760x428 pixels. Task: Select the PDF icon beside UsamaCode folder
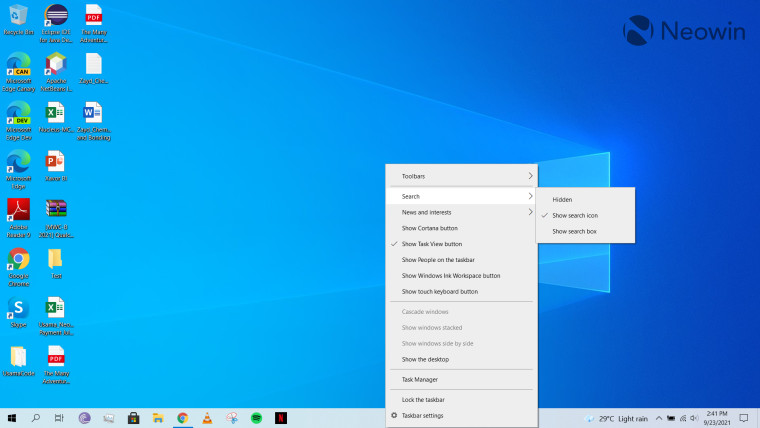[56, 365]
